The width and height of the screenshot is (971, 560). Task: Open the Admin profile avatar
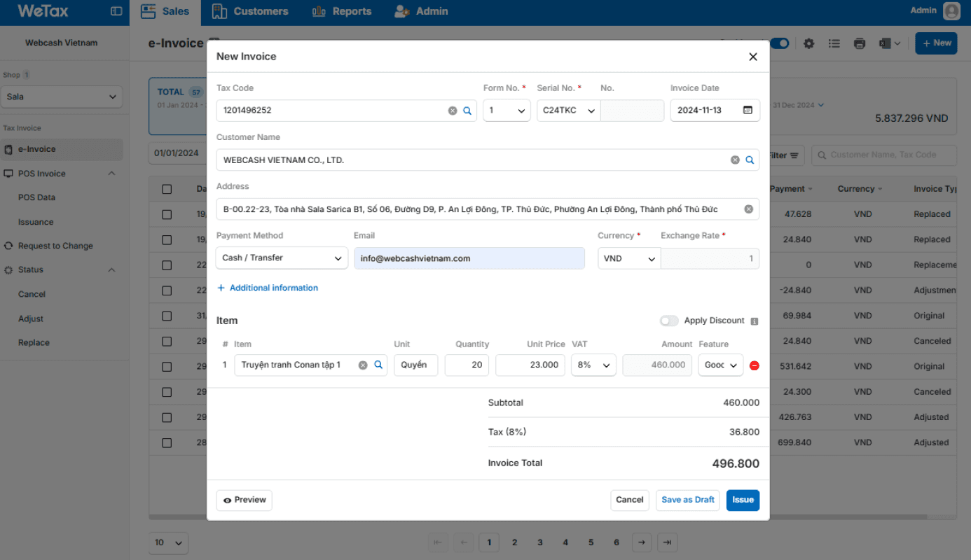point(951,11)
